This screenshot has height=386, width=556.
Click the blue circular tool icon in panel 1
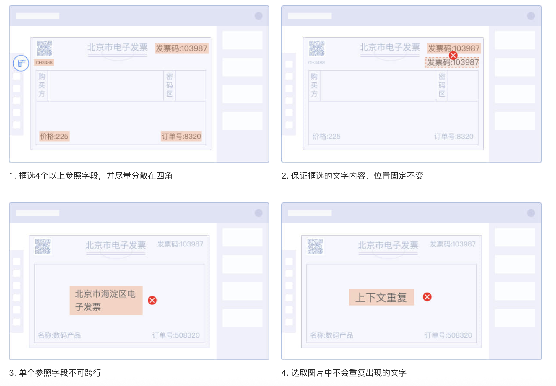[x=21, y=63]
